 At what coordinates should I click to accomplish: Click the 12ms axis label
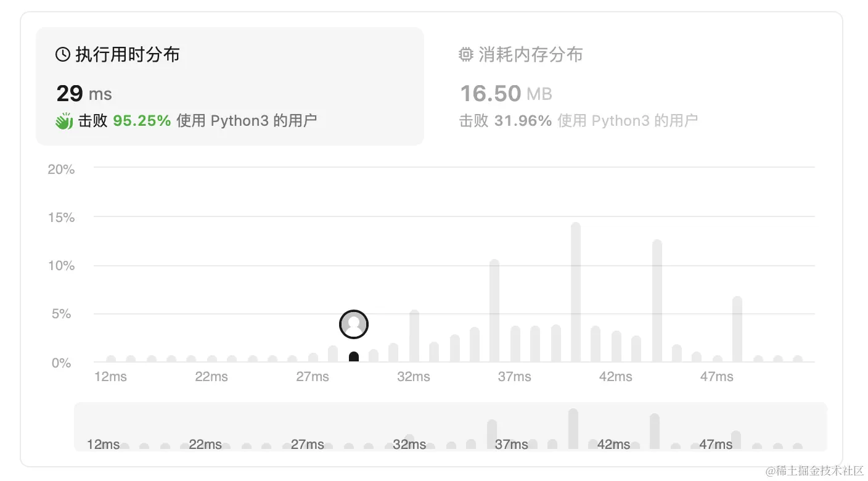point(110,376)
